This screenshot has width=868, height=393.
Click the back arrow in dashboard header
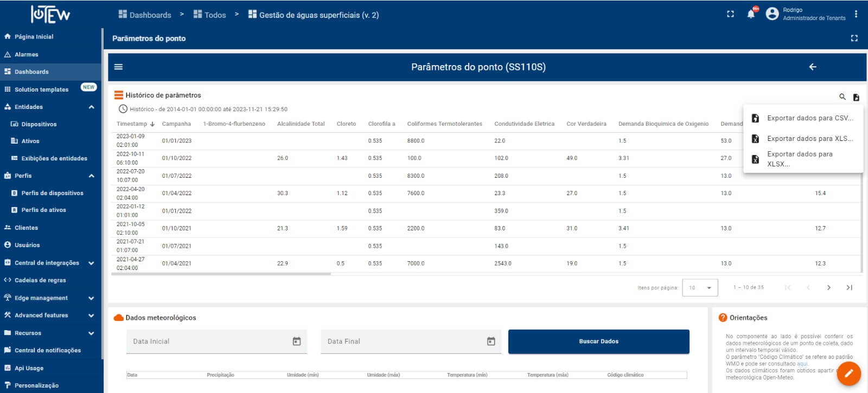(x=813, y=67)
